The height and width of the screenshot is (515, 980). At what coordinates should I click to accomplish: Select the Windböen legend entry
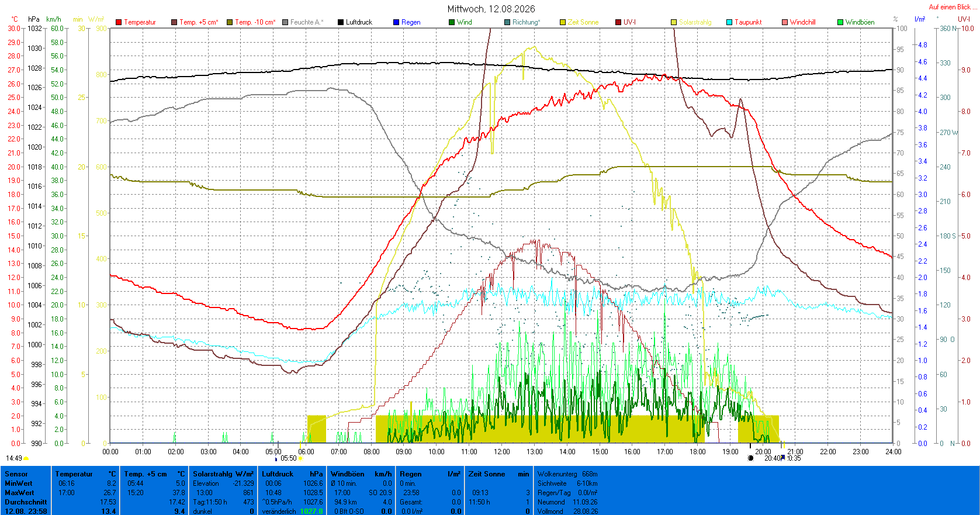(856, 22)
